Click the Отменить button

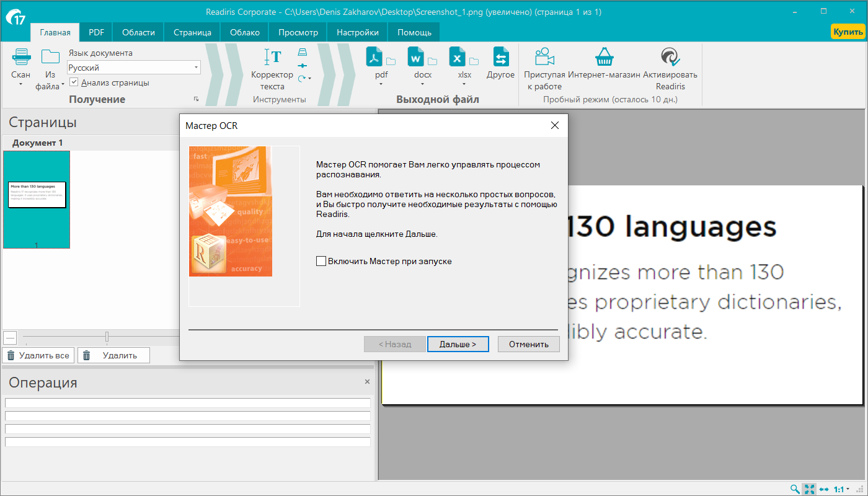[529, 344]
